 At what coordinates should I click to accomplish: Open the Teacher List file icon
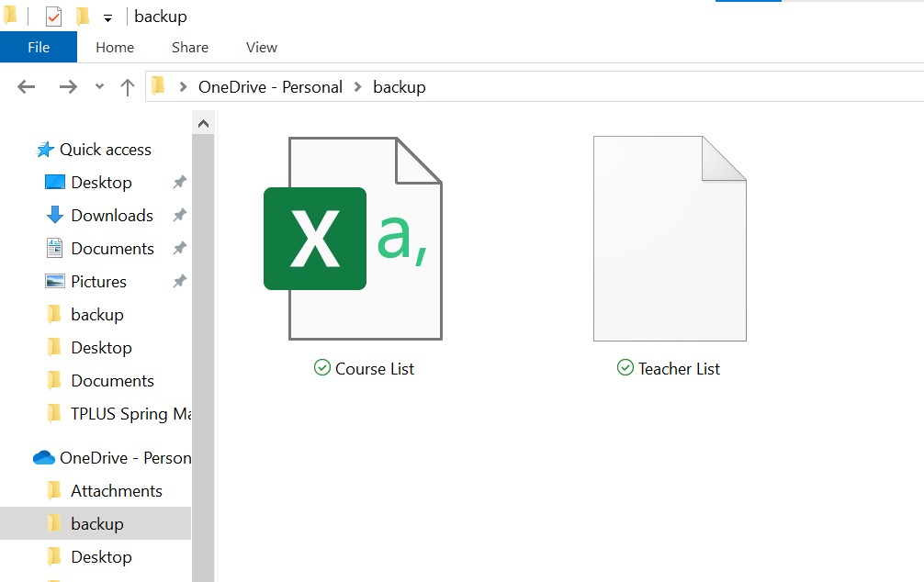(670, 238)
